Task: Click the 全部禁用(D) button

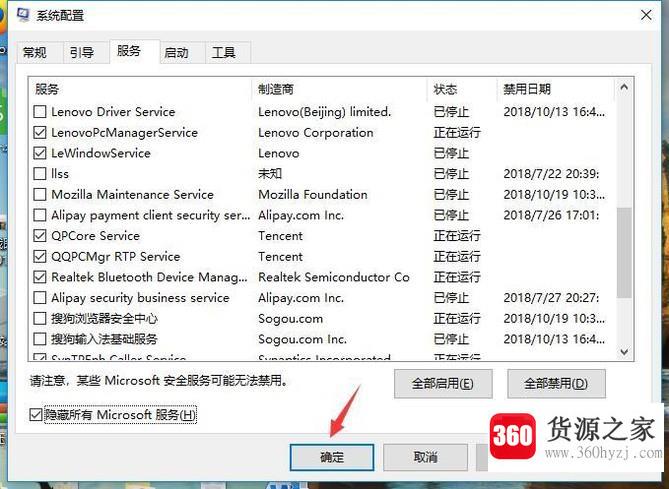Action: (556, 384)
